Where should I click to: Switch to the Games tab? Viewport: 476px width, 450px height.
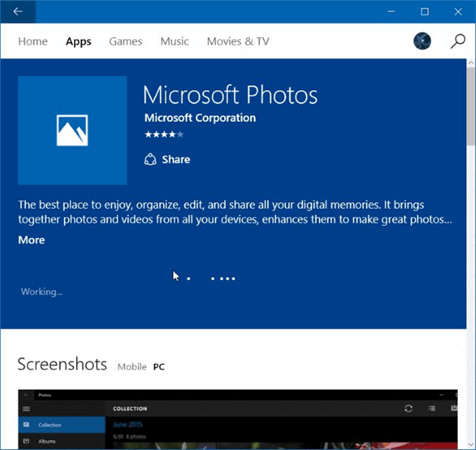tap(126, 41)
